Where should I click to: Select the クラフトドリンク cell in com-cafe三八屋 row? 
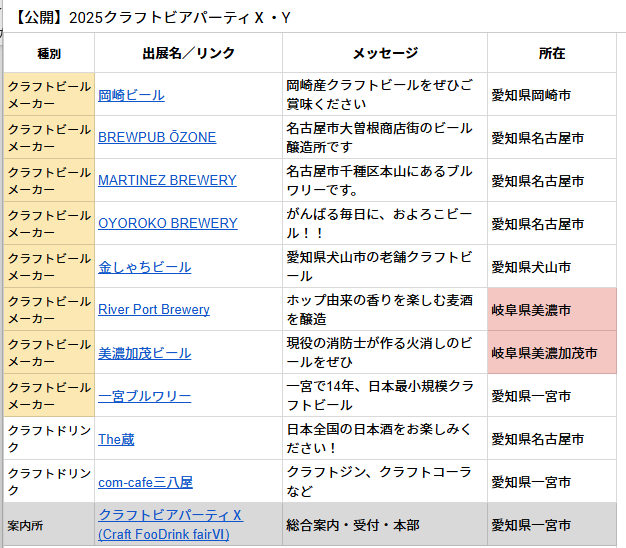click(x=49, y=481)
